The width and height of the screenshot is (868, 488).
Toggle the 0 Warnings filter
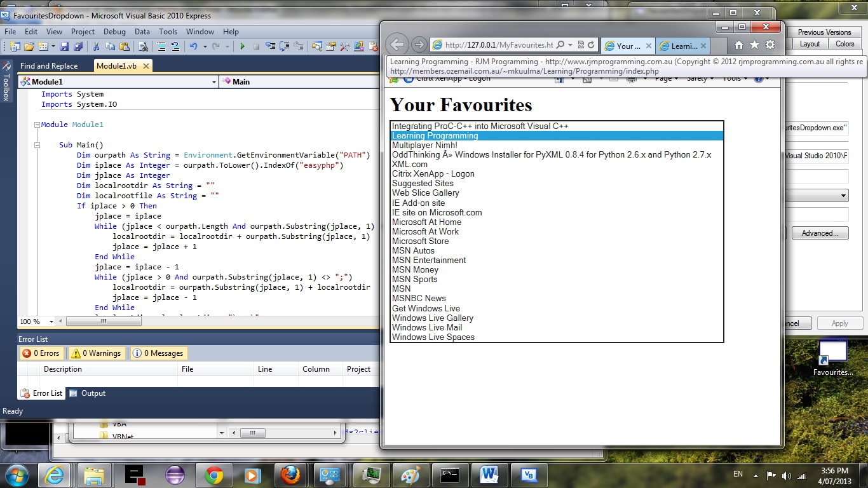pos(96,353)
